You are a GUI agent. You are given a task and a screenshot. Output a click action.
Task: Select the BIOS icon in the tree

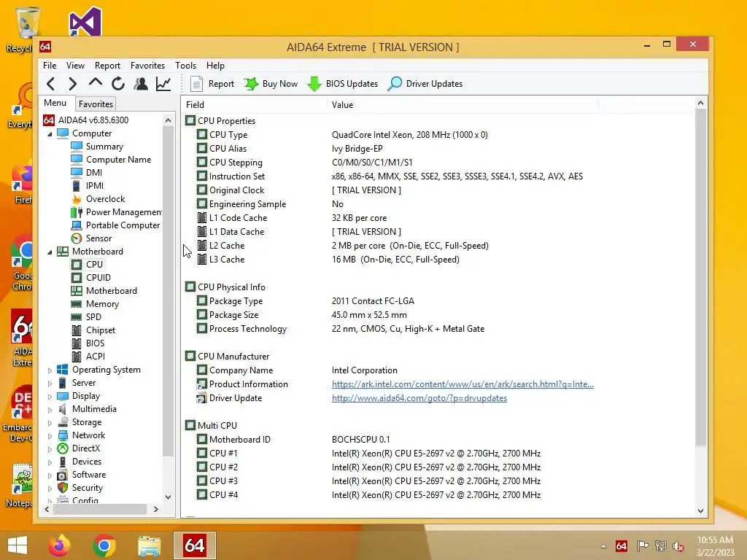click(76, 343)
